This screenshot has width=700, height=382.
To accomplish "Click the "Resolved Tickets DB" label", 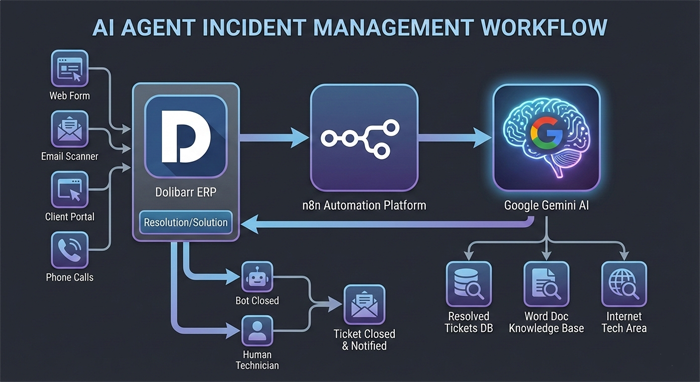I will (469, 322).
